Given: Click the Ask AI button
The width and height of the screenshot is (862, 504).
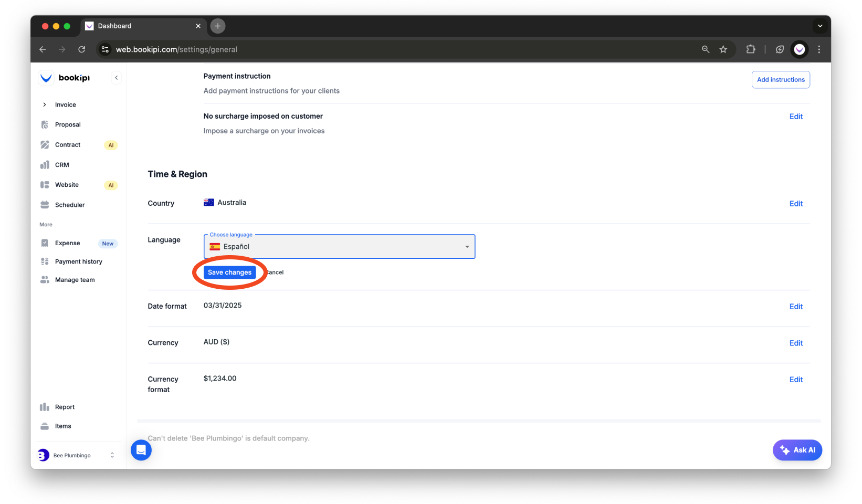Looking at the screenshot, I should pyautogui.click(x=797, y=450).
